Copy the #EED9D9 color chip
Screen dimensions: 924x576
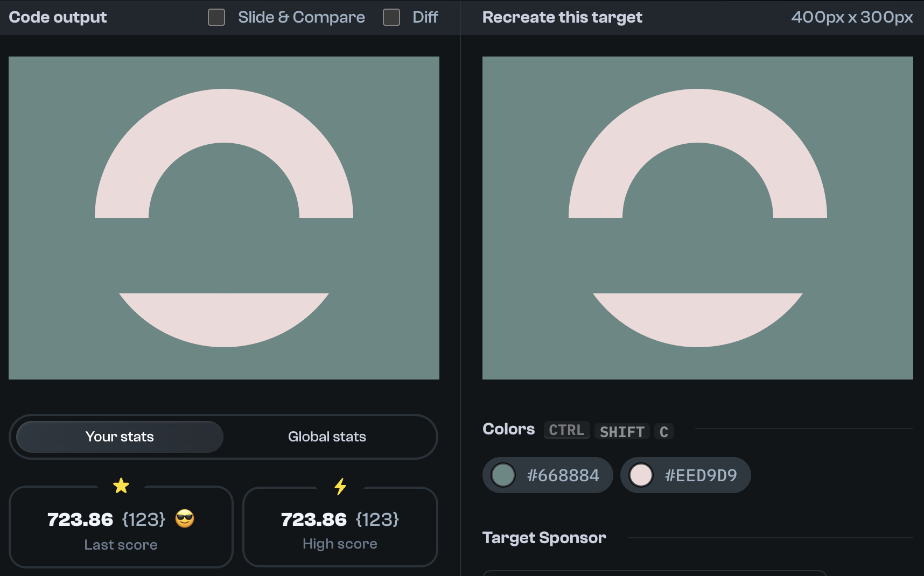(685, 475)
